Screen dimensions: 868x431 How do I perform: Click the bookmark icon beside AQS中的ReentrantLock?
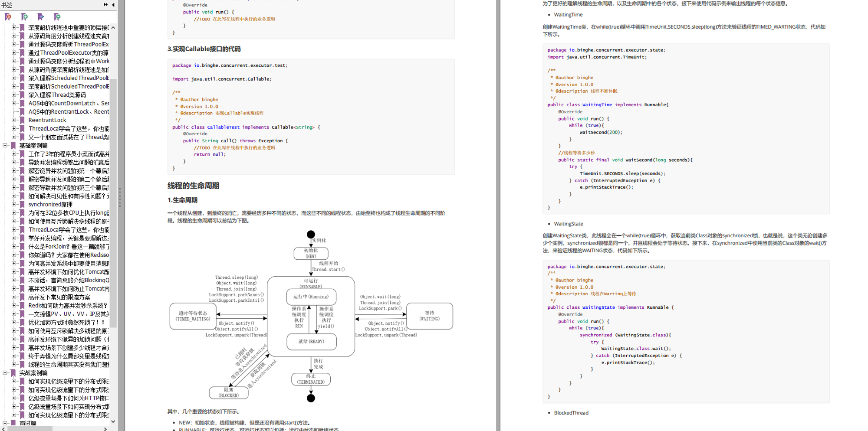click(x=22, y=112)
